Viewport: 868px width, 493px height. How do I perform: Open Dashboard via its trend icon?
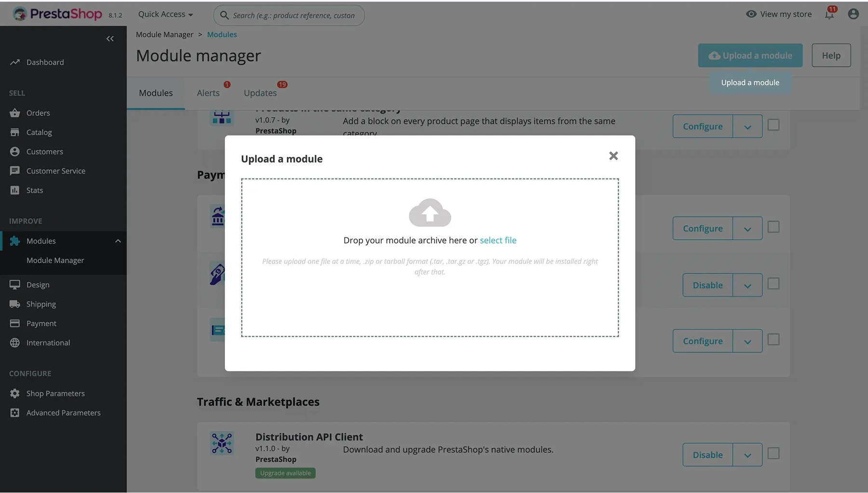15,62
